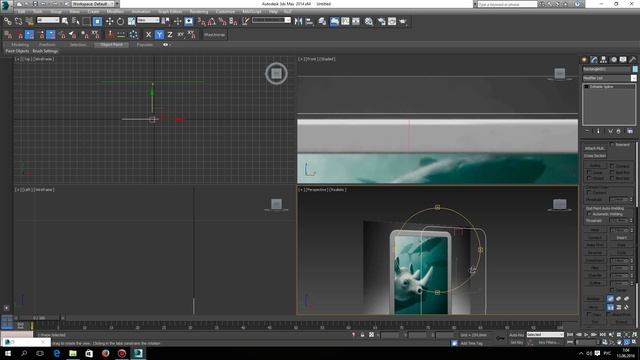Open the Rendering menu
Screen dimensions: 640x360
tap(199, 12)
